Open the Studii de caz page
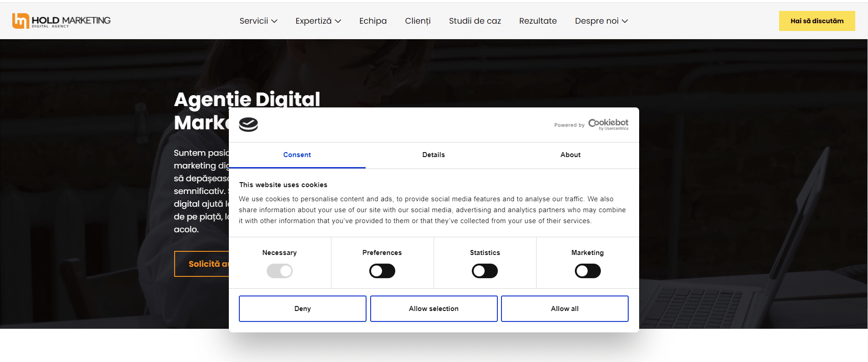This screenshot has height=362, width=868. pyautogui.click(x=475, y=21)
